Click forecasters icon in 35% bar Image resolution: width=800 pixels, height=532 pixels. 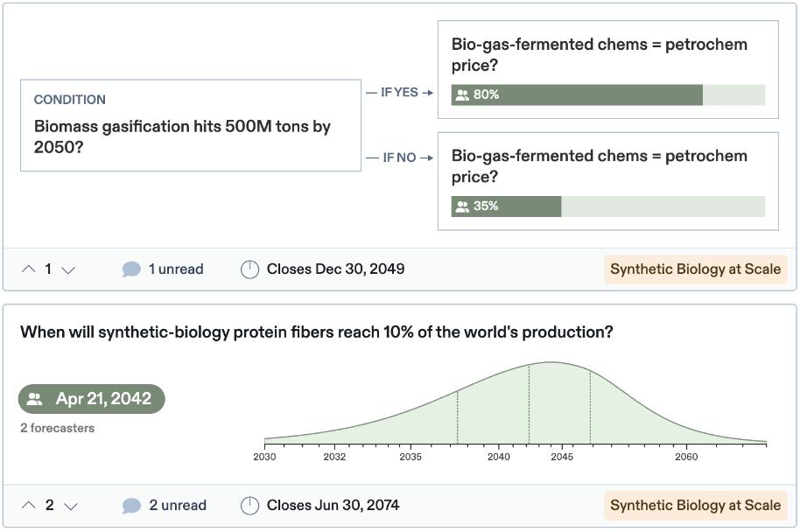(462, 206)
